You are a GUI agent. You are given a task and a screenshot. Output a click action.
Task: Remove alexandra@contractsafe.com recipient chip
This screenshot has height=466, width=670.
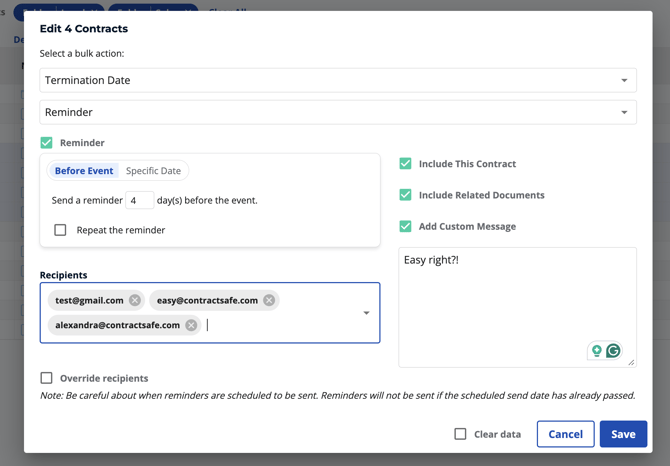[191, 325]
